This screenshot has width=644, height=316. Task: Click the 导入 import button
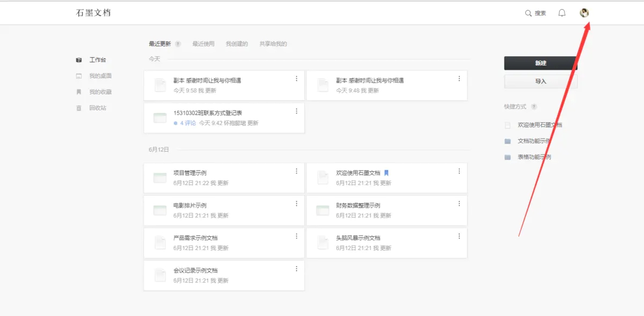[x=540, y=81]
